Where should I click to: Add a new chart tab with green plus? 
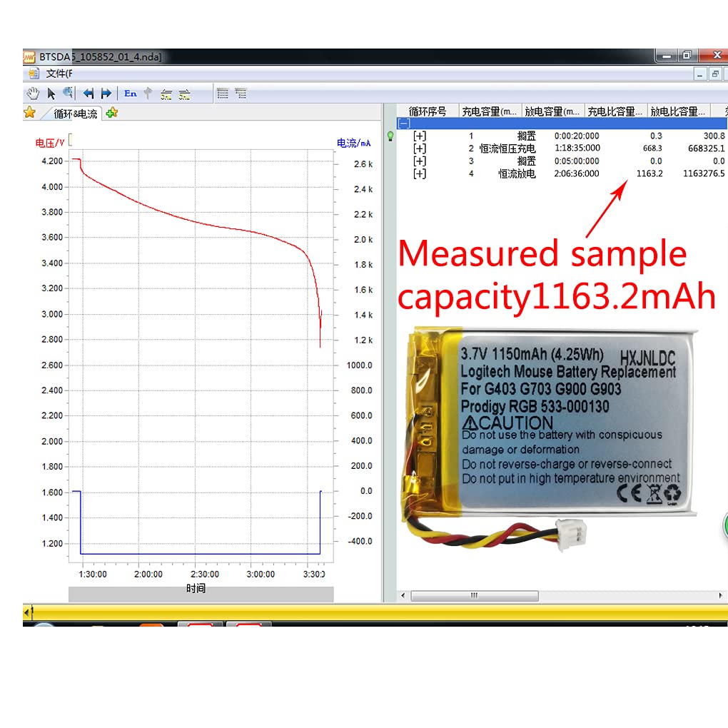coord(112,113)
